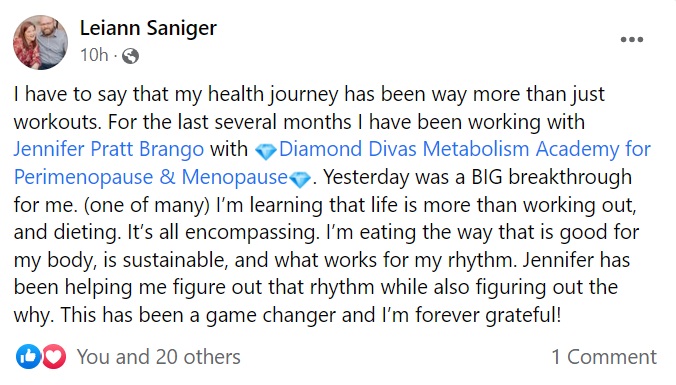The height and width of the screenshot is (385, 676).
Task: Open Leiann Saniger's profile picture
Action: tap(41, 42)
